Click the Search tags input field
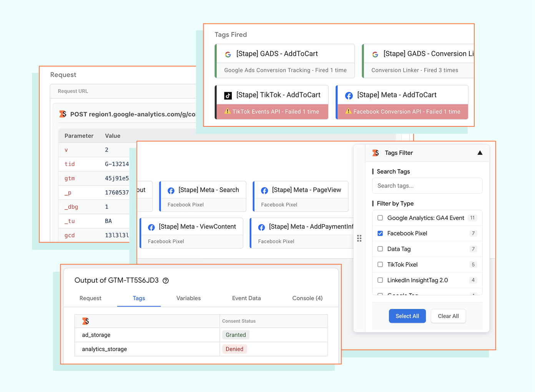 click(x=427, y=186)
